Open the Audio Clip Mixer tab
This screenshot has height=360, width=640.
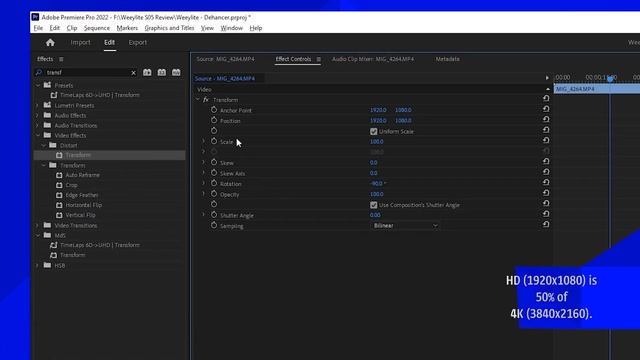tap(373, 59)
